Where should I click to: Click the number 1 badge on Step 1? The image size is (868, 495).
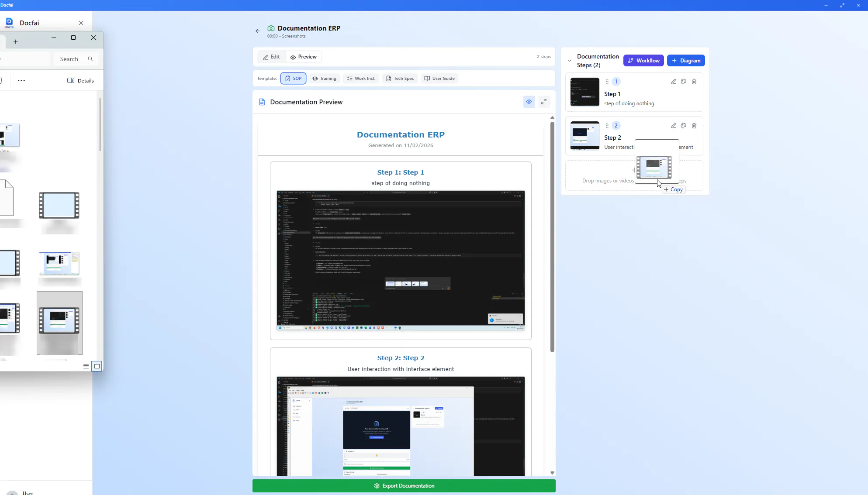(616, 82)
